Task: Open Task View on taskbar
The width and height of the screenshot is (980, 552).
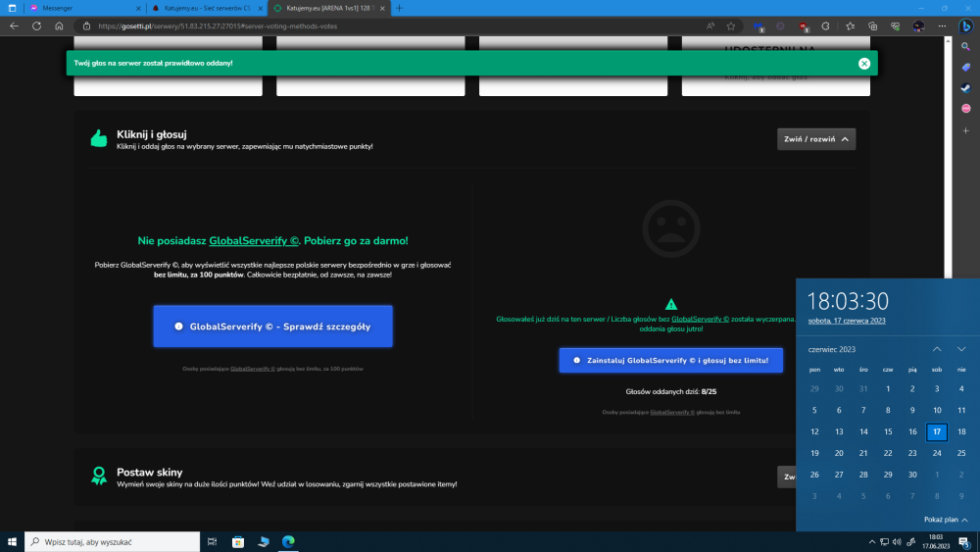Action: 212,541
